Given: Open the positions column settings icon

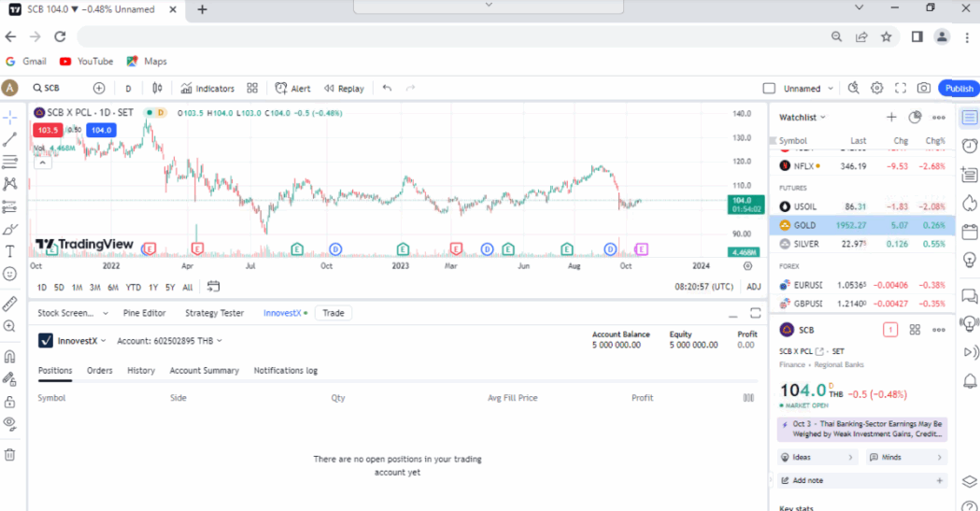Looking at the screenshot, I should coord(748,398).
